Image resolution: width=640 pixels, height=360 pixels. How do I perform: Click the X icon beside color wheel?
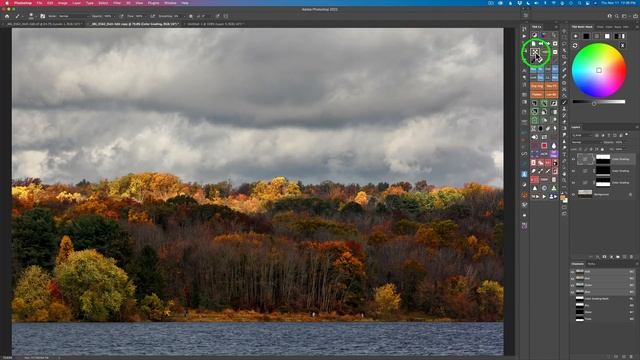[x=622, y=45]
